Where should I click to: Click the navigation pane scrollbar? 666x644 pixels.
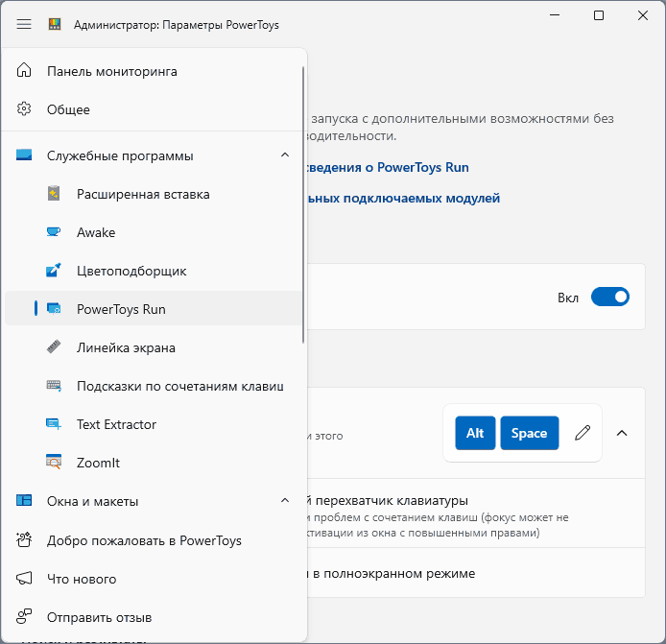coord(303,204)
